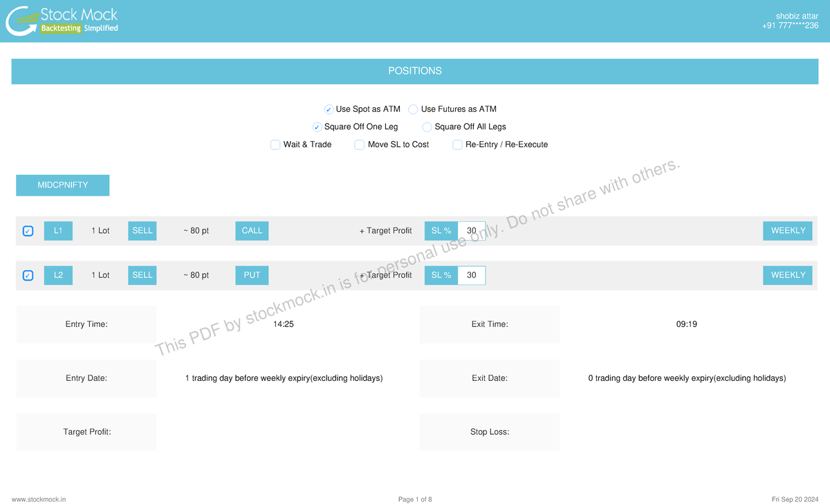This screenshot has width=830, height=504.
Task: Uncheck the L1 leg checkbox
Action: (x=28, y=231)
